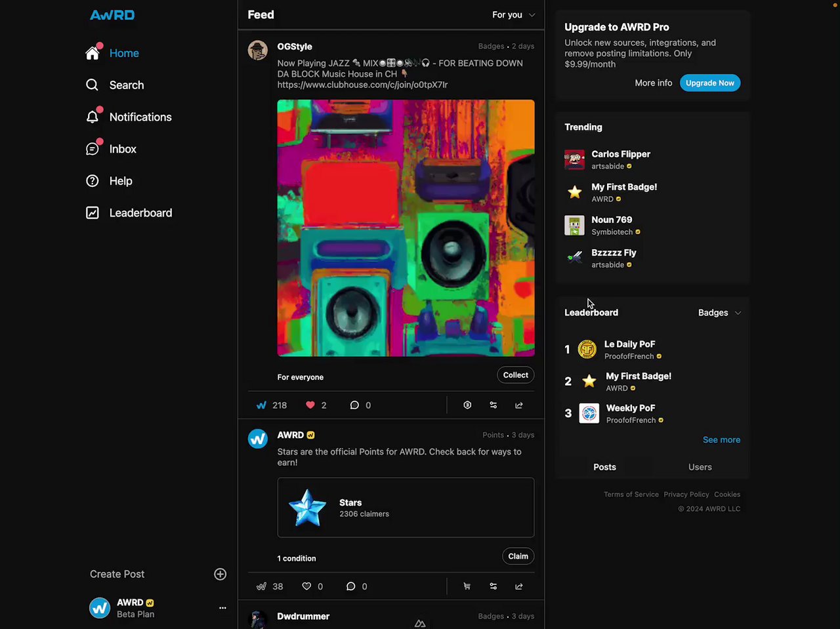Open Terms of Service link
Image resolution: width=840 pixels, height=629 pixels.
click(631, 495)
